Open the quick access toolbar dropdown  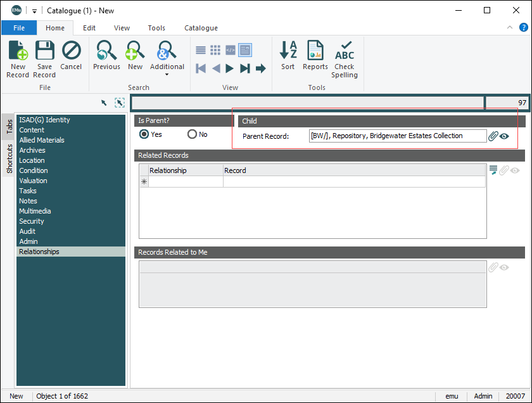coord(34,10)
